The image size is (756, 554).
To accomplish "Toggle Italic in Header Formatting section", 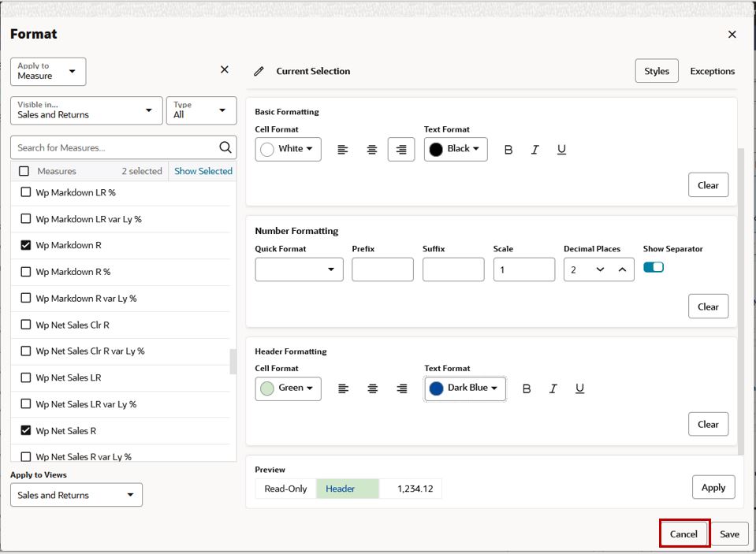I will (x=553, y=389).
